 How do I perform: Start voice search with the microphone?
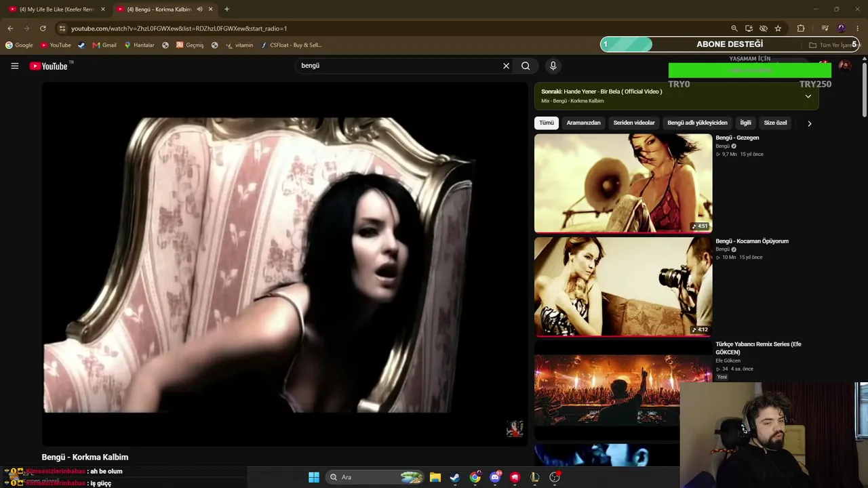click(x=553, y=66)
